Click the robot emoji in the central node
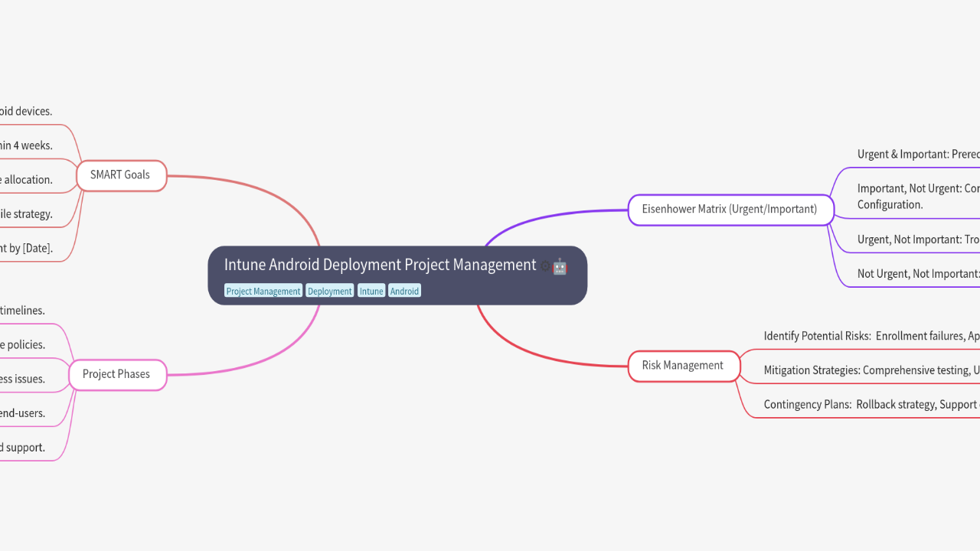Screen dimensions: 980x551 560,266
